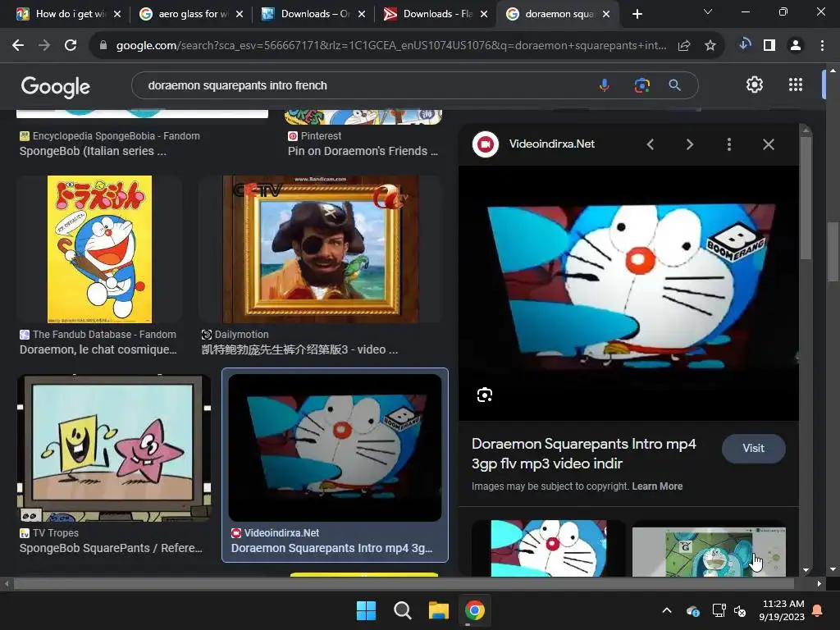Submit search with magnifying glass icon
Screen dimensions: 840x630
675,85
